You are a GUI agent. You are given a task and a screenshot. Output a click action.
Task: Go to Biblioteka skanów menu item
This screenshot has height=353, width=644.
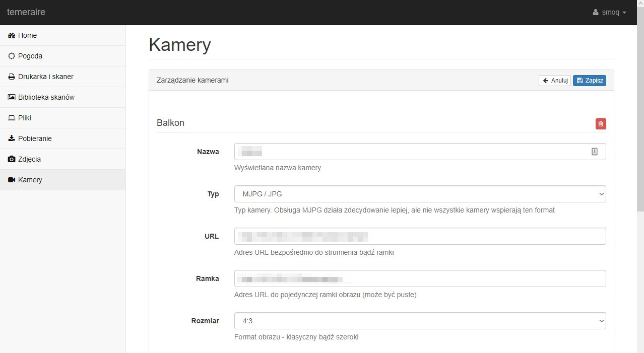tap(46, 97)
